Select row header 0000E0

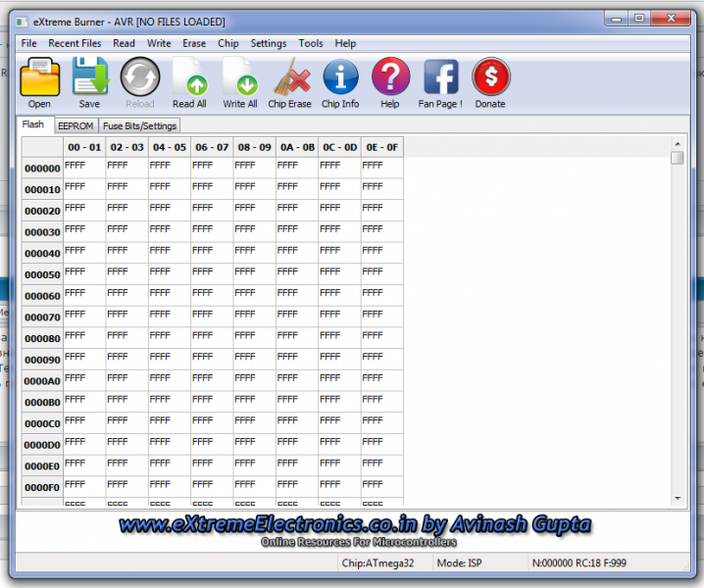43,465
